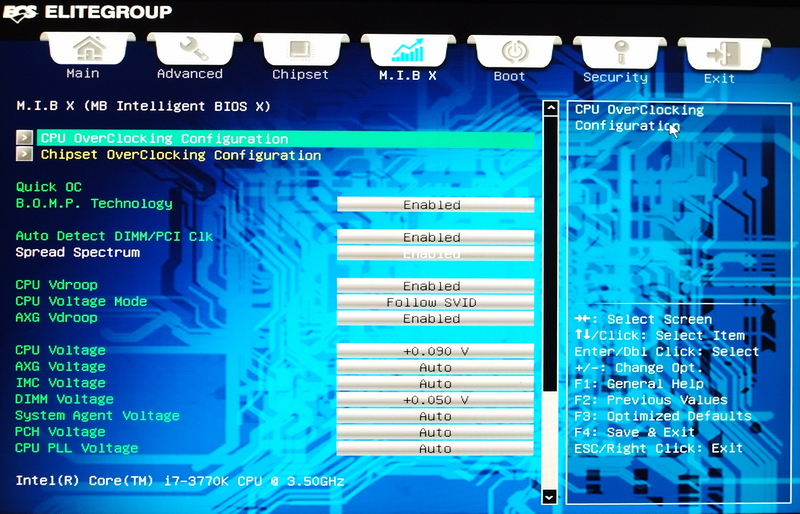Toggle B.O.M.P. Technology Enabled value
The image size is (800, 514).
(x=435, y=205)
